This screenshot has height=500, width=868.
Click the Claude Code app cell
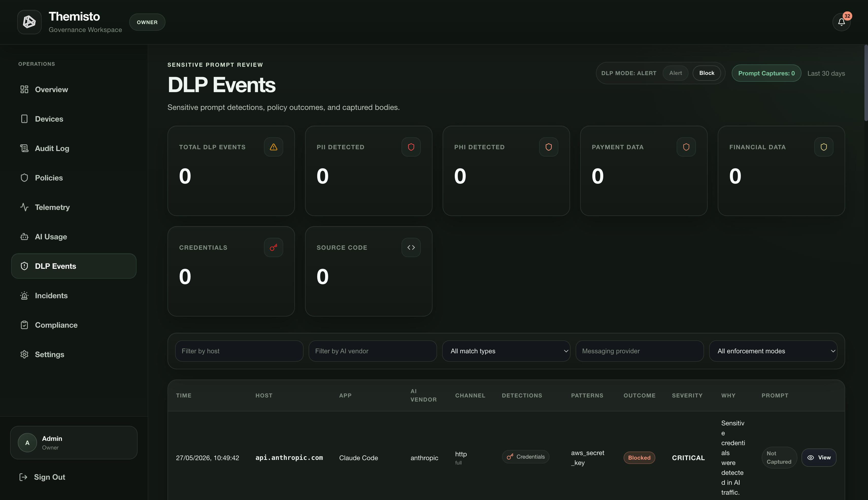(358, 458)
